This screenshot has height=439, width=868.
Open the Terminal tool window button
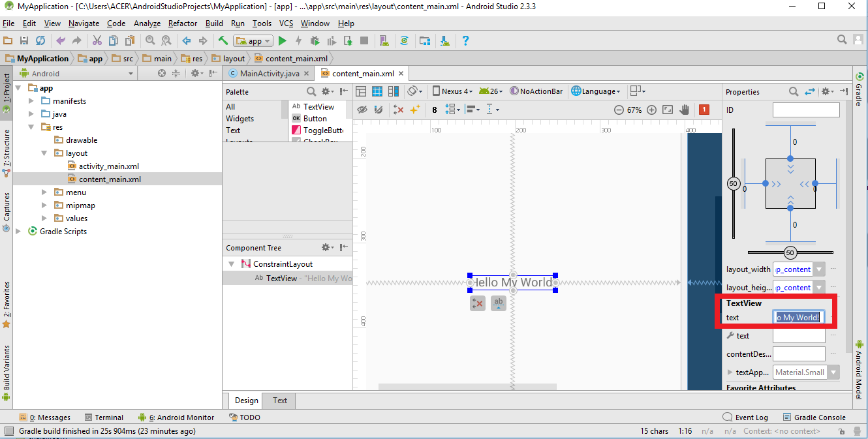coord(102,417)
